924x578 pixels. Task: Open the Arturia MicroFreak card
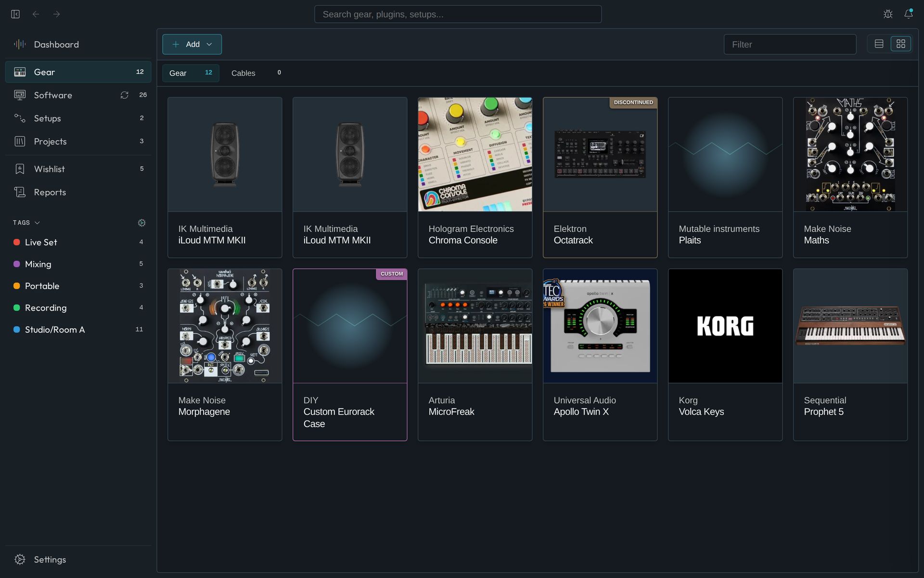[x=475, y=355]
